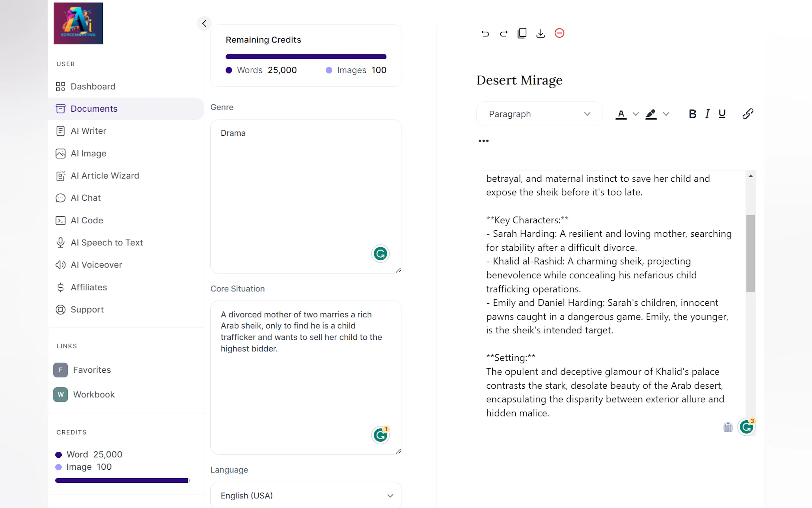Open AI Chat
The image size is (812, 508).
point(86,198)
